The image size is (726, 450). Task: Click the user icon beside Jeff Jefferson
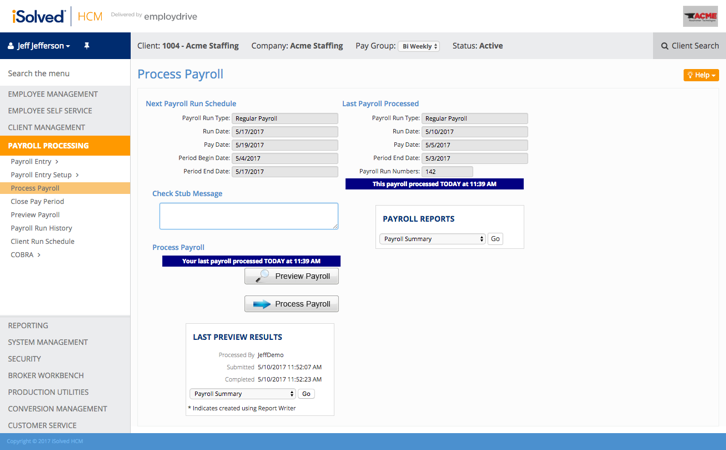tap(11, 46)
